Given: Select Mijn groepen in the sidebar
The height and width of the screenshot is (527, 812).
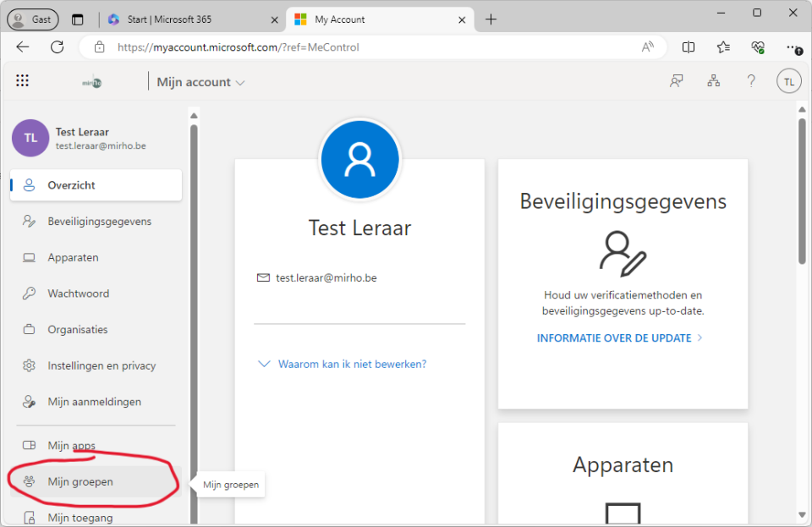Looking at the screenshot, I should pos(80,481).
